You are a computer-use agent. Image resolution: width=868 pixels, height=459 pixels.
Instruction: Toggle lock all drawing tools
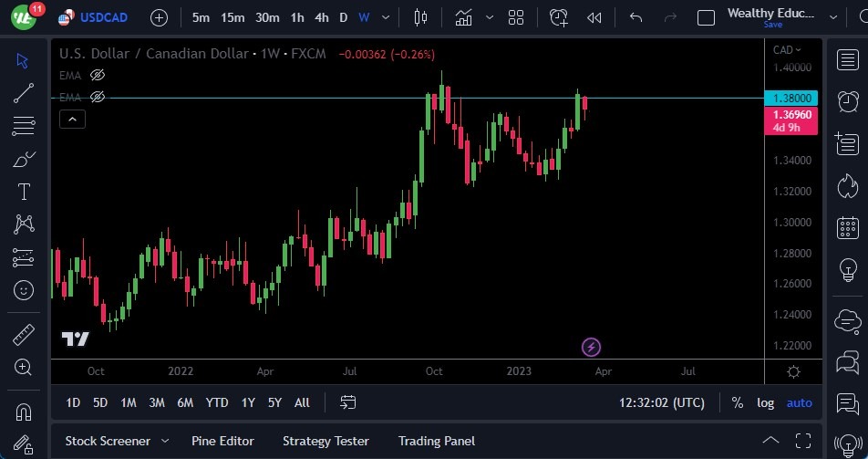[x=24, y=444]
